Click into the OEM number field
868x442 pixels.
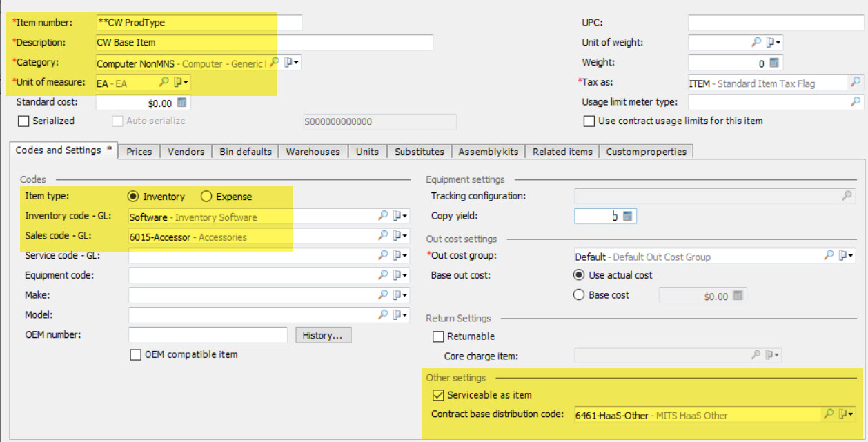click(x=208, y=335)
